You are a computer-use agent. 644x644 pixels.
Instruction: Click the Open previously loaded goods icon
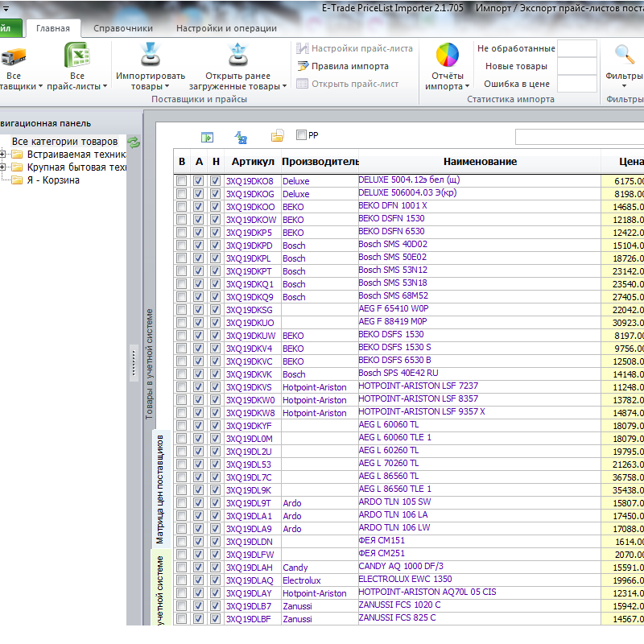tap(237, 55)
